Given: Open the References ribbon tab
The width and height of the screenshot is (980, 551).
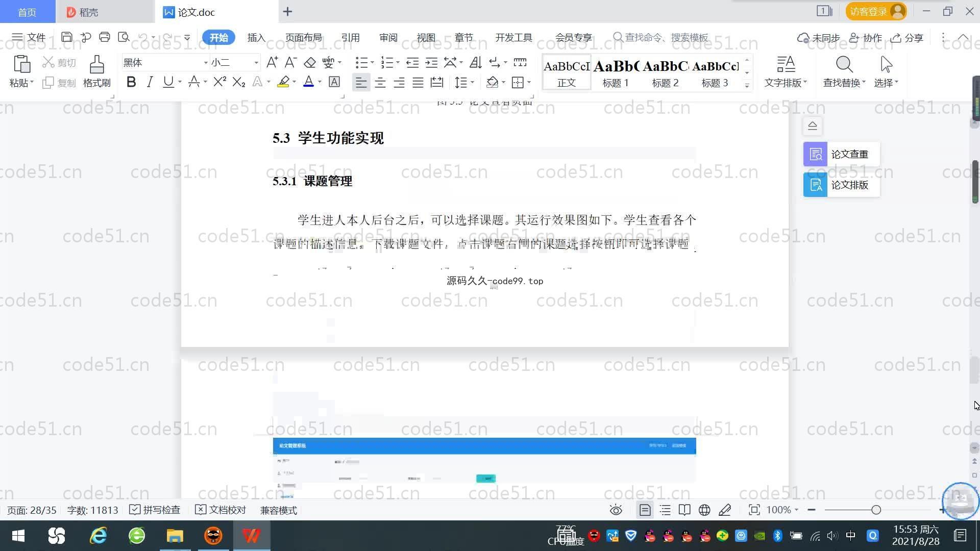Looking at the screenshot, I should [x=350, y=38].
